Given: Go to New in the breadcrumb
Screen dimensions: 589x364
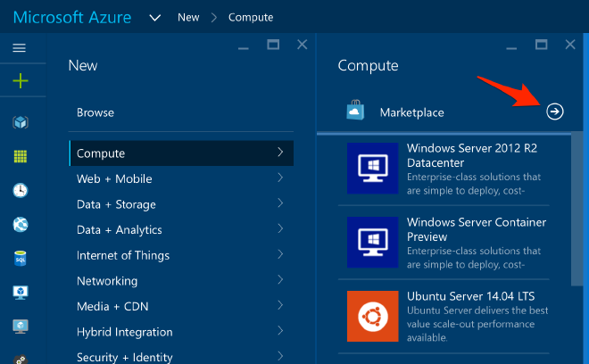Looking at the screenshot, I should (188, 17).
